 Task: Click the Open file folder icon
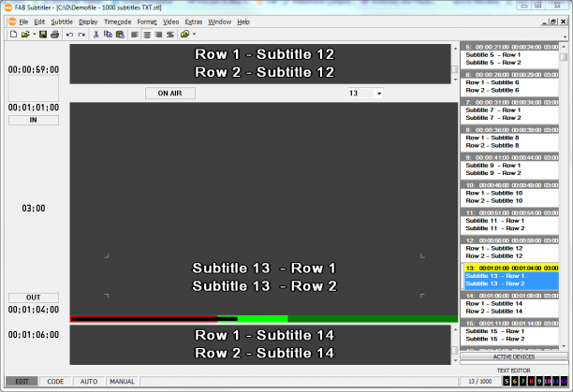click(25, 35)
